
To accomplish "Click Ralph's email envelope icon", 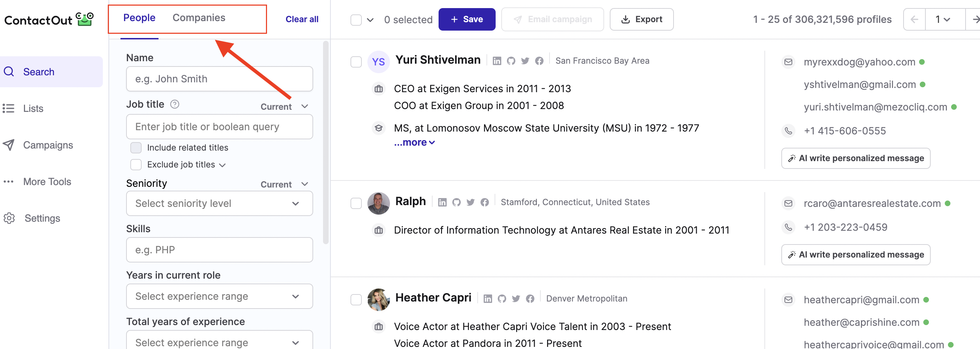I will click(788, 203).
